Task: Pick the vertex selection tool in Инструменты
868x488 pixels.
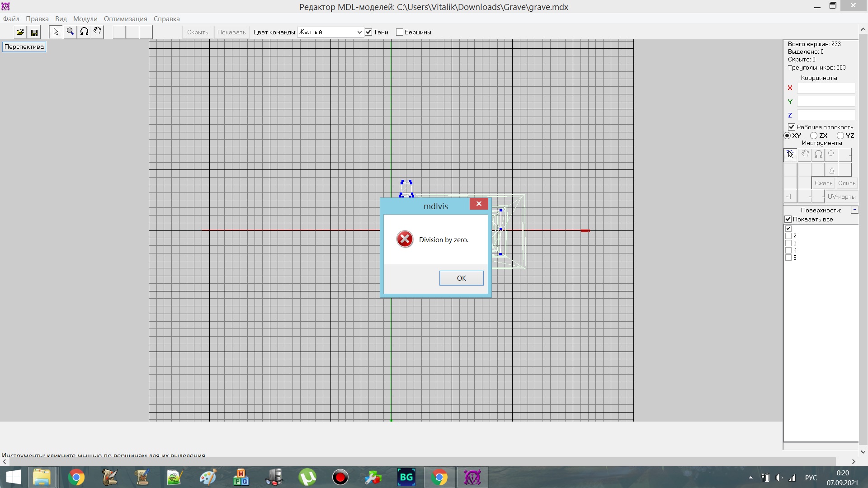Action: click(x=790, y=155)
